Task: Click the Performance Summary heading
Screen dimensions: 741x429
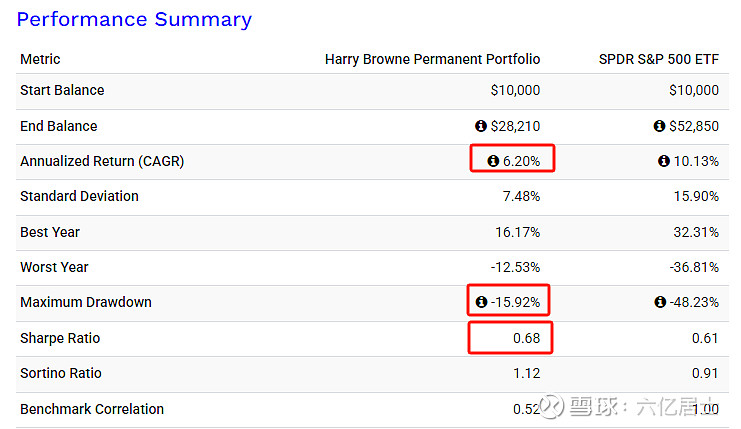Action: [134, 19]
